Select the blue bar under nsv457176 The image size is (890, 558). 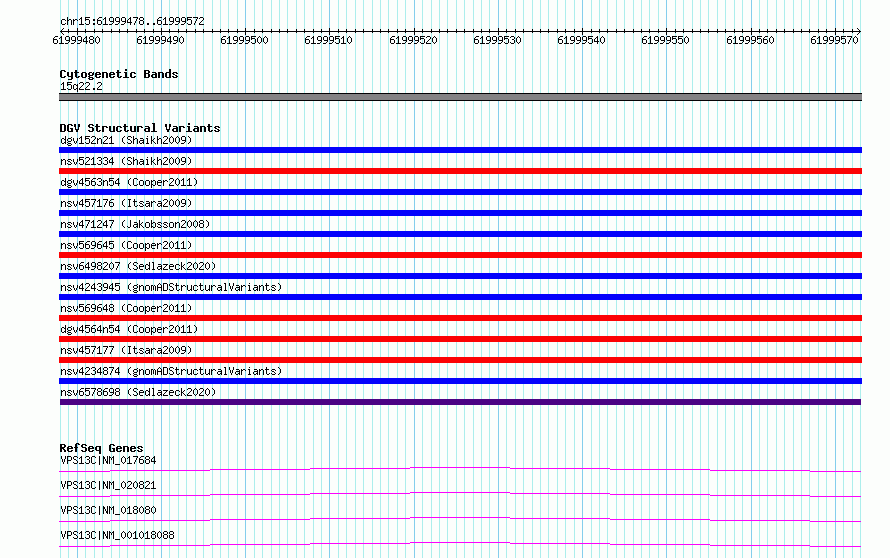tap(460, 213)
